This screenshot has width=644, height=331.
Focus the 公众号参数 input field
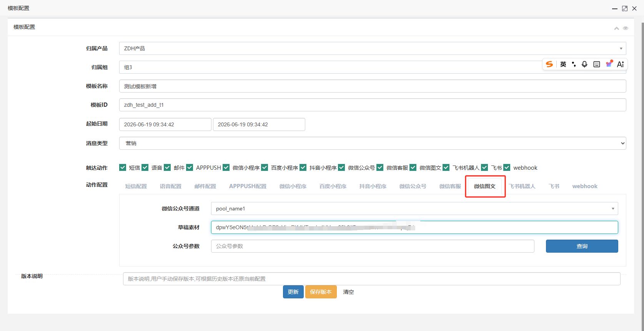(373, 246)
